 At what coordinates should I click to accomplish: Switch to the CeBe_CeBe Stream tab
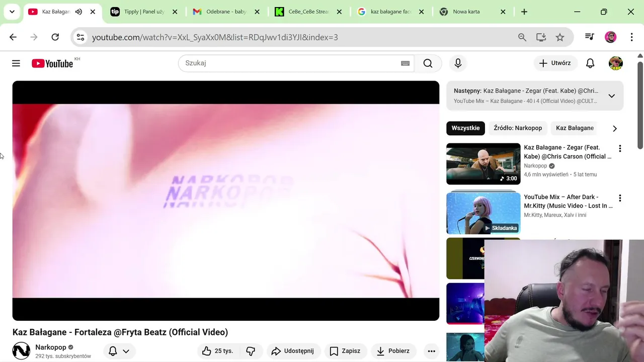(308, 12)
